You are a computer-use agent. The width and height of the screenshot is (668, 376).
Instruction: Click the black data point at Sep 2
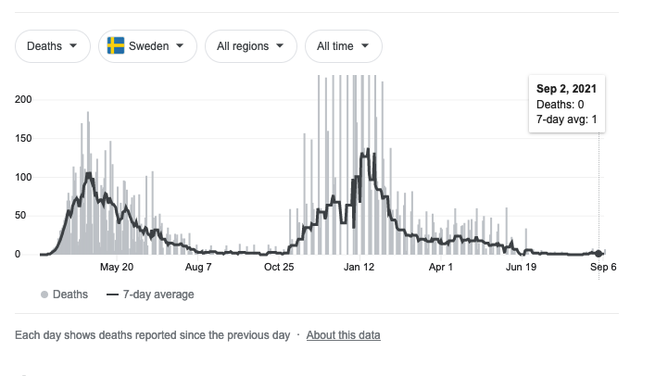tap(599, 253)
